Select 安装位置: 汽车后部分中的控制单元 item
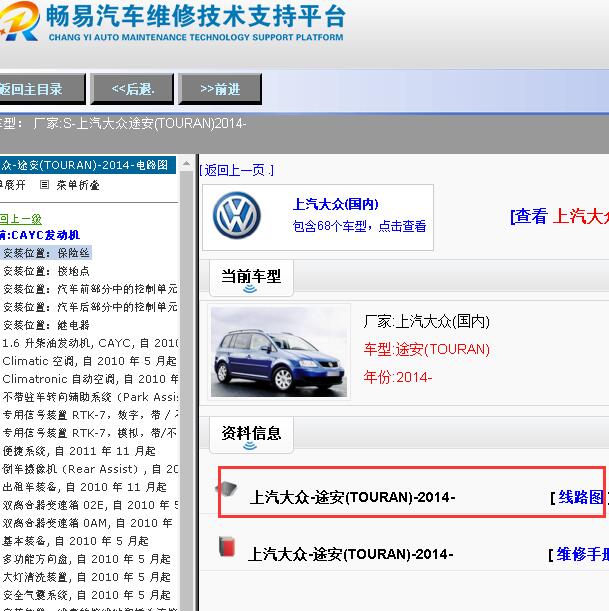Viewport: 609px width, 611px height. click(90, 307)
